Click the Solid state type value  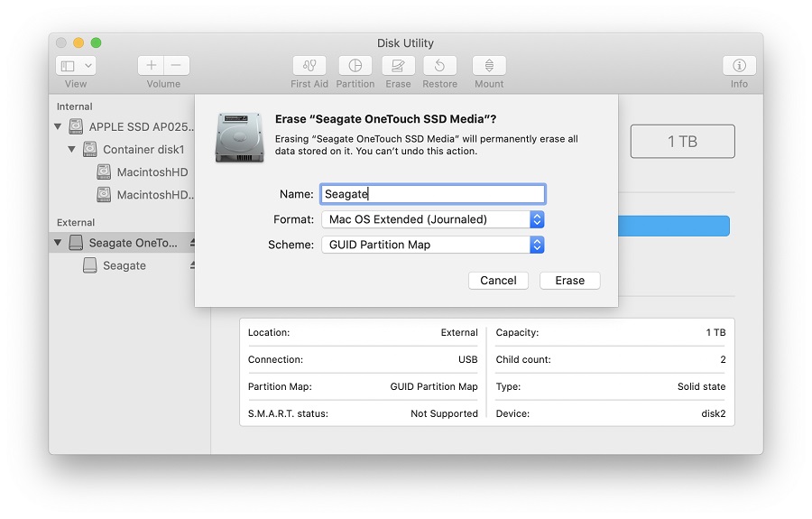[x=701, y=386]
